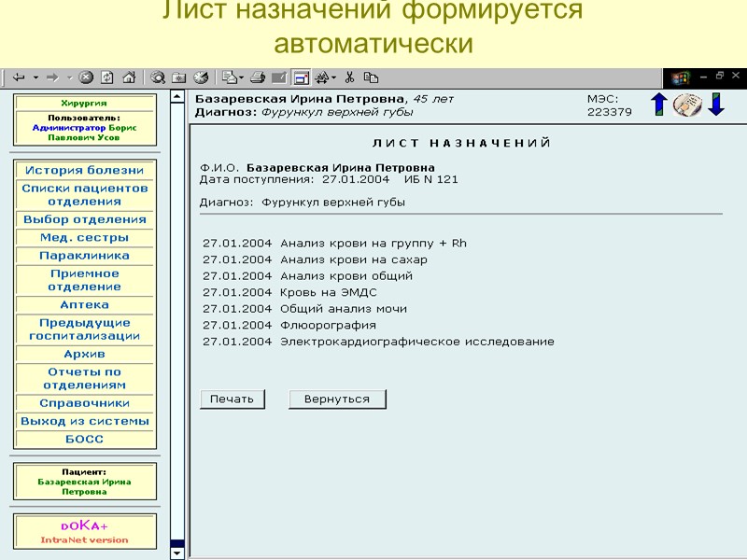Click the Cut scissors icon
This screenshot has width=747, height=560.
349,77
